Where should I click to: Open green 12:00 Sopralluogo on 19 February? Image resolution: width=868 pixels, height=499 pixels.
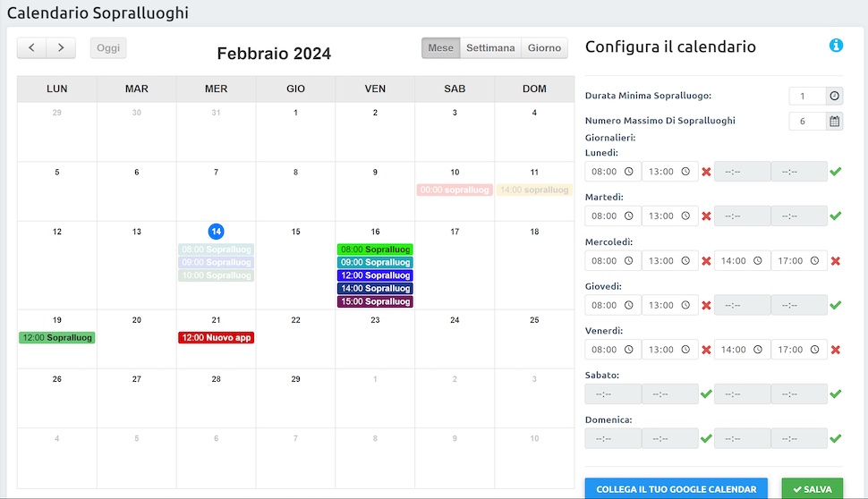(57, 337)
